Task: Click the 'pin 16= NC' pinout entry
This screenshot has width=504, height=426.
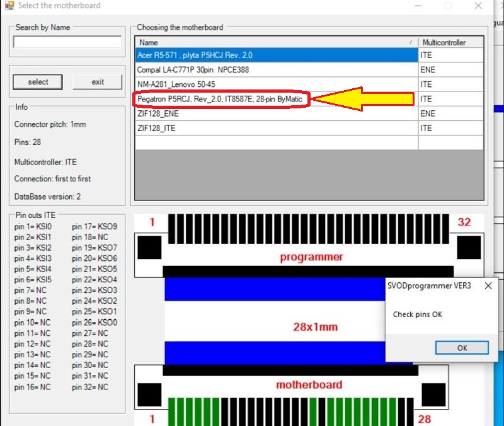Action: pyautogui.click(x=32, y=387)
